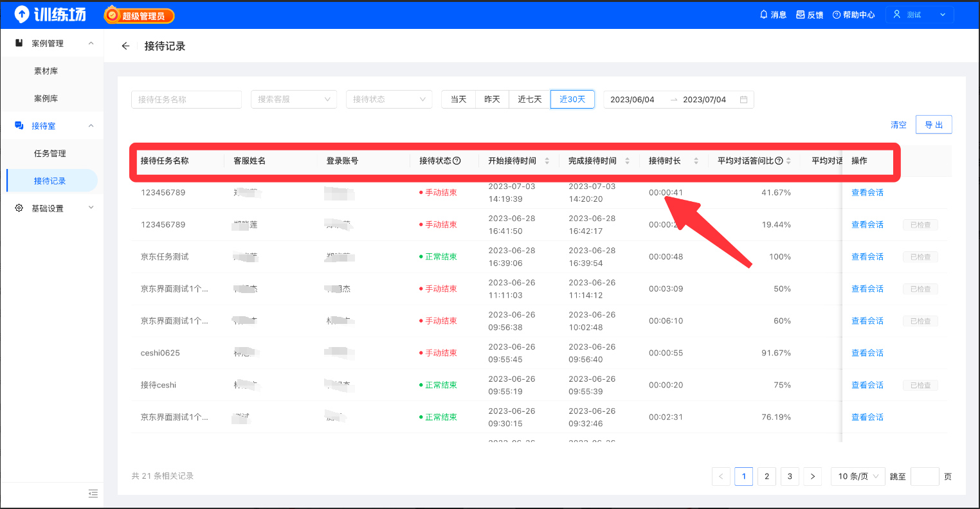Screen dimensions: 980x509
Task: Click the 接待任务名称 column header
Action: (x=165, y=161)
